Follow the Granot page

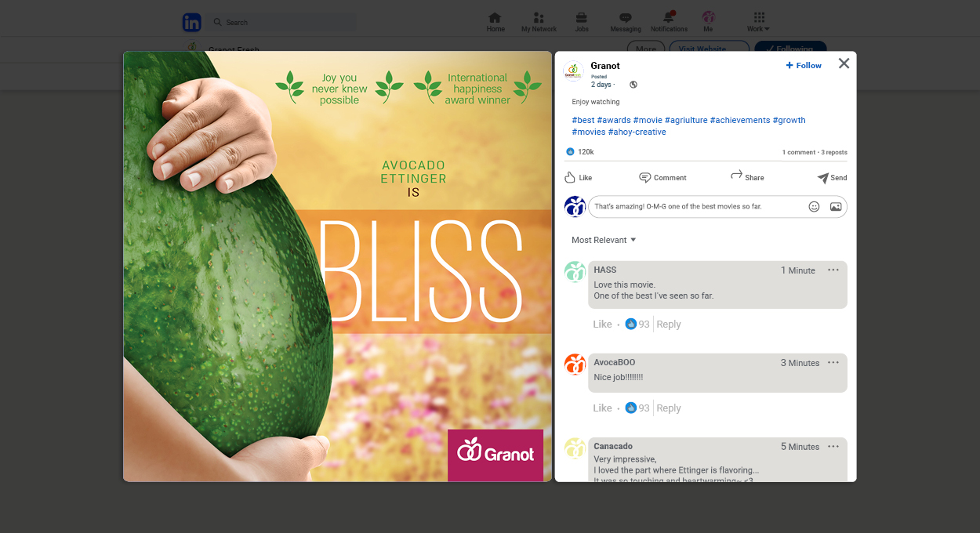pyautogui.click(x=804, y=66)
